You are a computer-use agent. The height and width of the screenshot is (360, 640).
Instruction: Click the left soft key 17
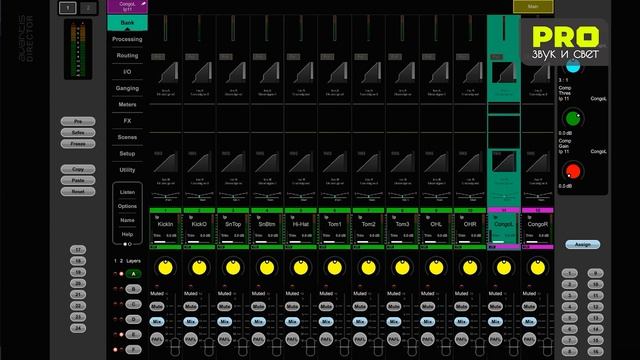[x=78, y=250]
